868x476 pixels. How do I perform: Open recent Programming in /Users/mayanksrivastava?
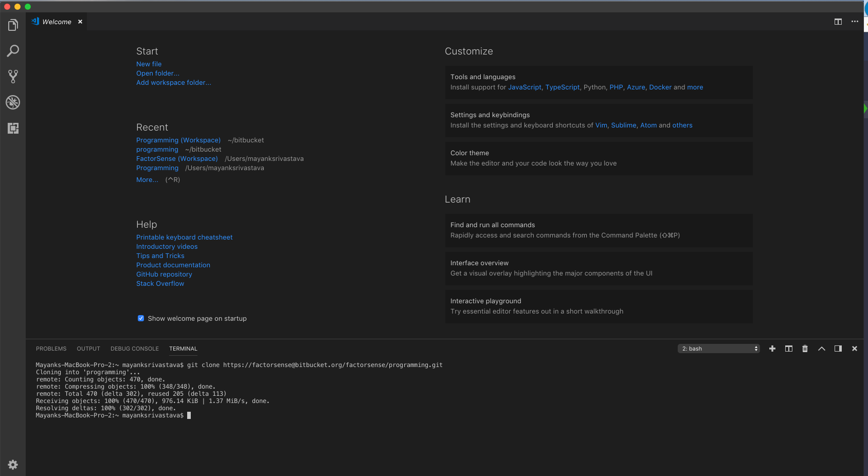157,168
